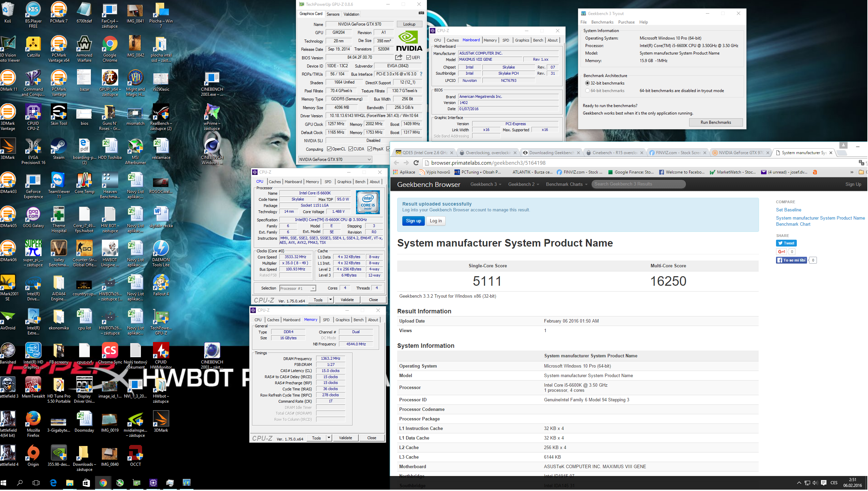Click Run Benchmarks button
This screenshot has height=491, width=868.
point(716,122)
